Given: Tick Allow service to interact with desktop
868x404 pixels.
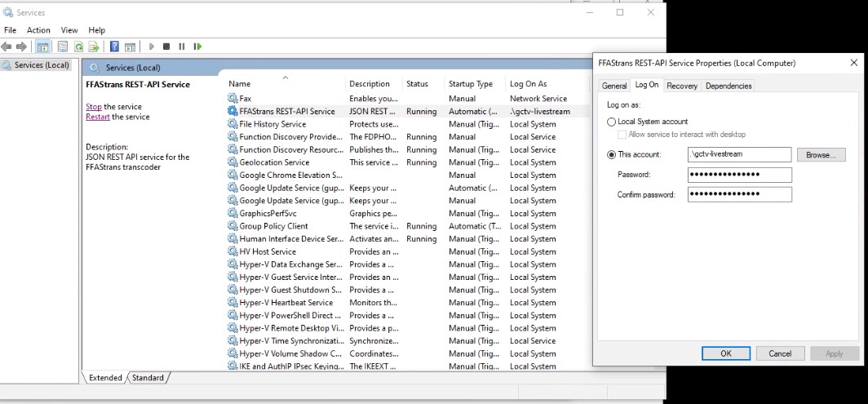Looking at the screenshot, I should pyautogui.click(x=622, y=134).
